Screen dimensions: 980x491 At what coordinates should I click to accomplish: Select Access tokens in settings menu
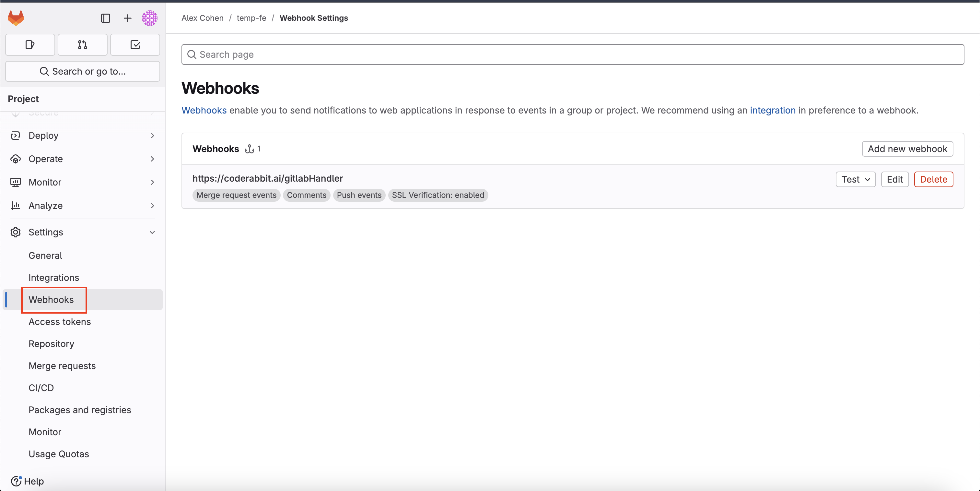pos(59,322)
